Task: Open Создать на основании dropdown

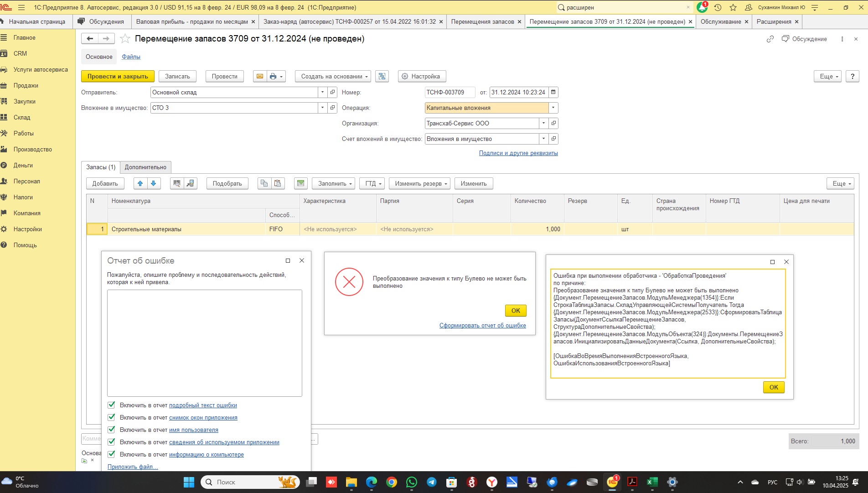Action: pyautogui.click(x=333, y=76)
